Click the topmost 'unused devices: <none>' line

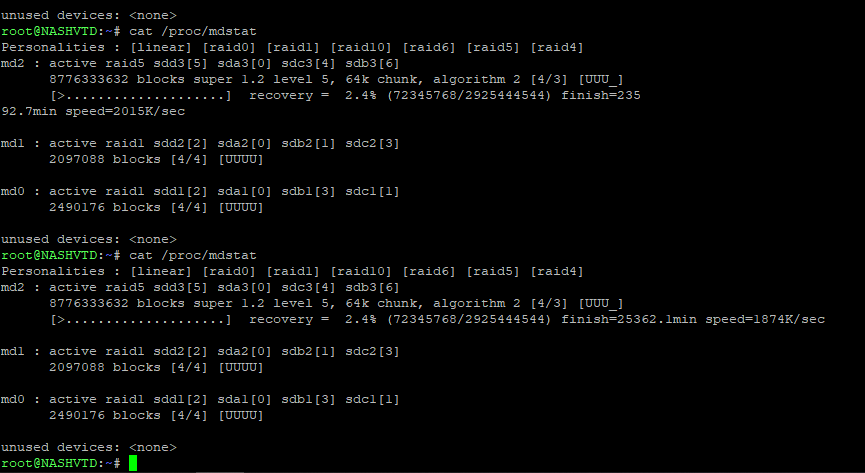[x=89, y=15]
